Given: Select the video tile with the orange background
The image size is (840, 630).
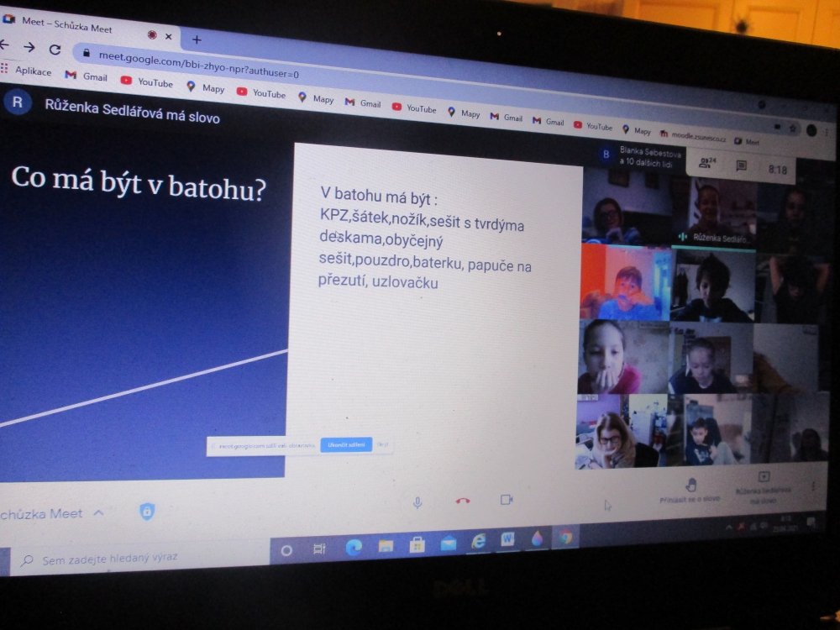Looking at the screenshot, I should pos(626,281).
